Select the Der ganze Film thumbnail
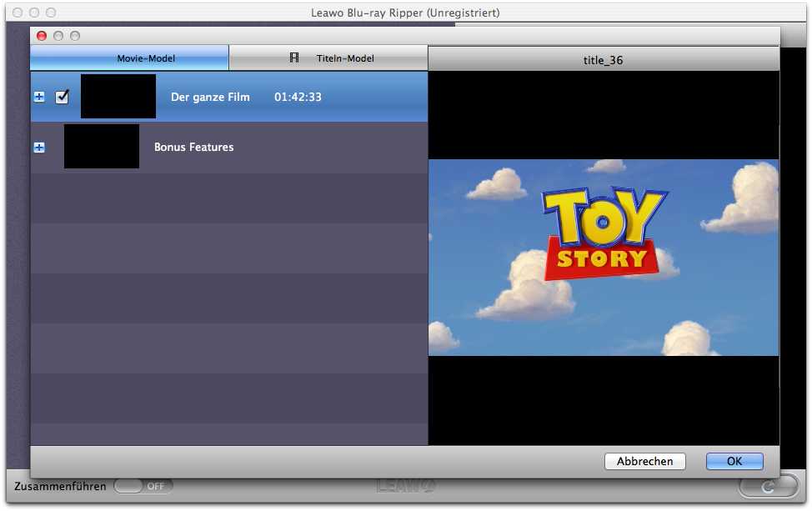Image resolution: width=812 pixels, height=511 pixels. tap(118, 97)
